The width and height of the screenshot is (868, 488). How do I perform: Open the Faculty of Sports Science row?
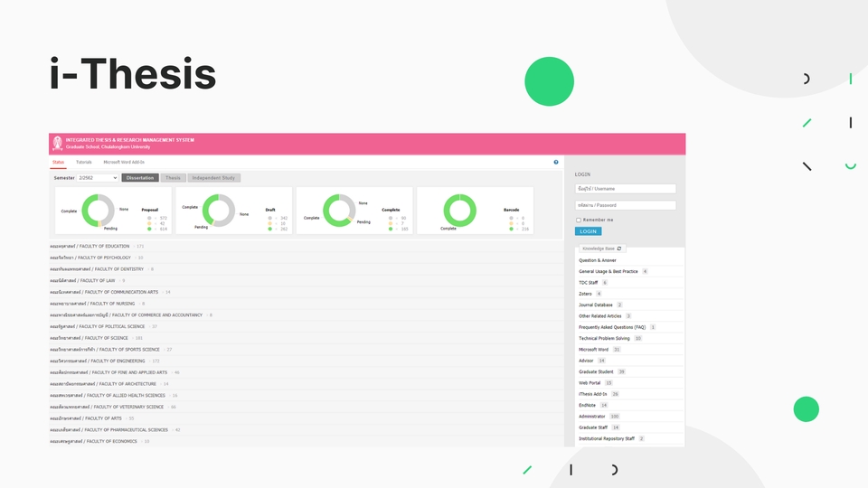click(307, 350)
